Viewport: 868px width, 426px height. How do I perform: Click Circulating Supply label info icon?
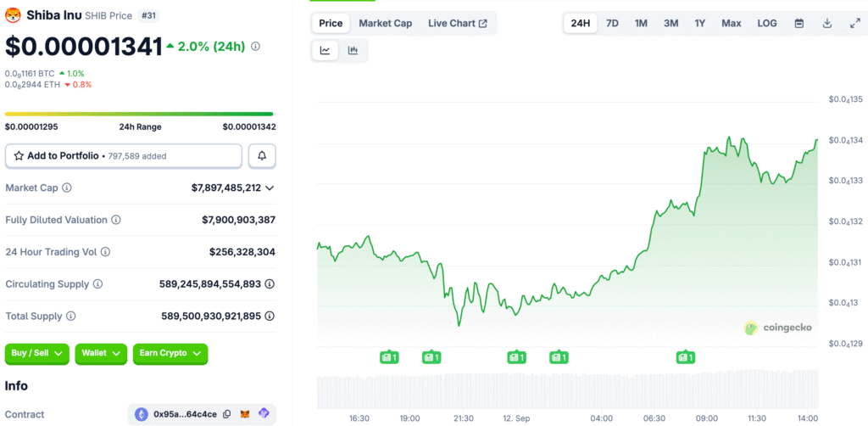point(97,284)
